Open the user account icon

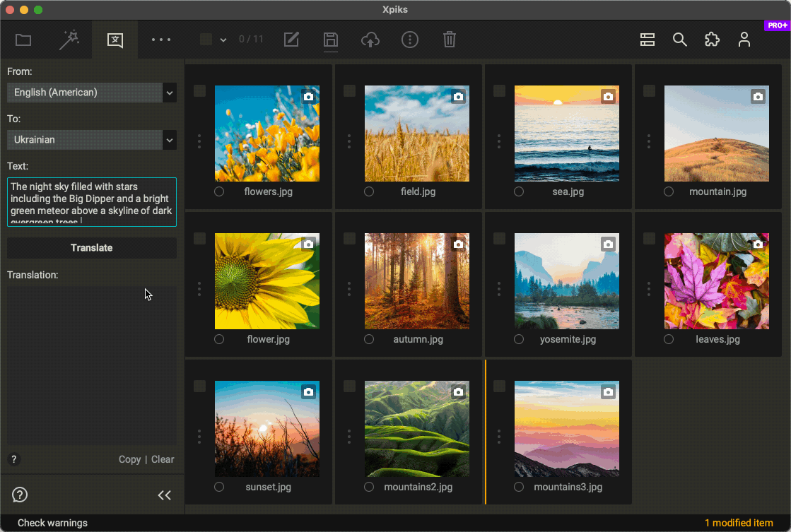coord(744,40)
